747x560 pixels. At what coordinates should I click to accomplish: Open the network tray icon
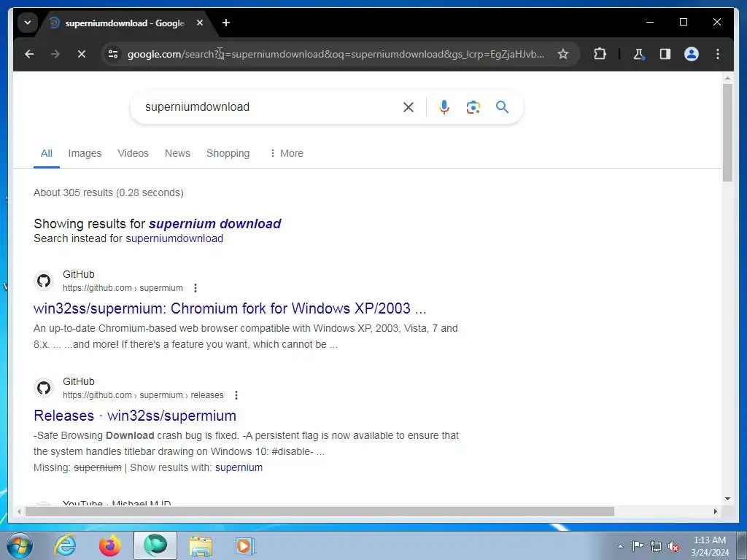(656, 546)
